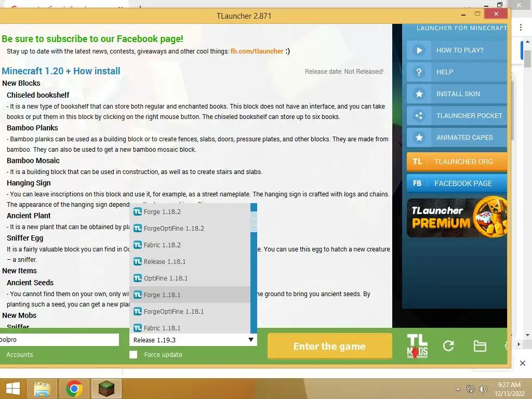Click the TL icon beside Fabric 1.18.1
Image resolution: width=532 pixels, height=399 pixels.
coord(137,328)
